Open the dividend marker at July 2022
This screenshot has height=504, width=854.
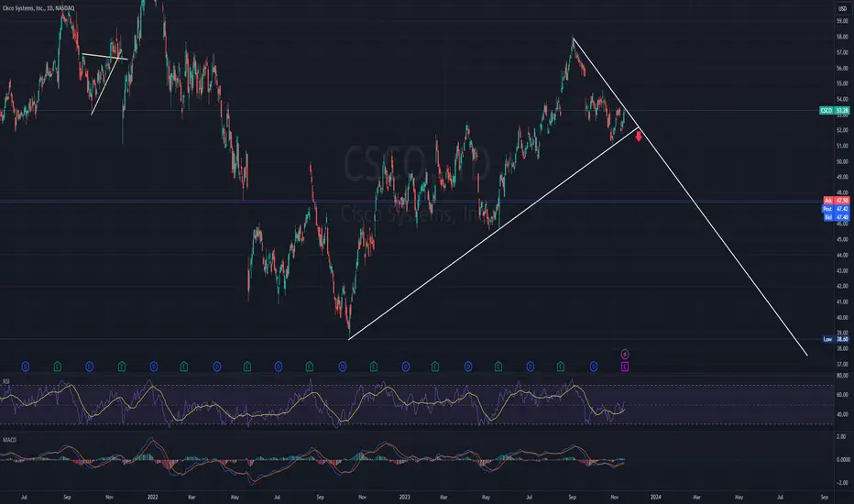(279, 367)
